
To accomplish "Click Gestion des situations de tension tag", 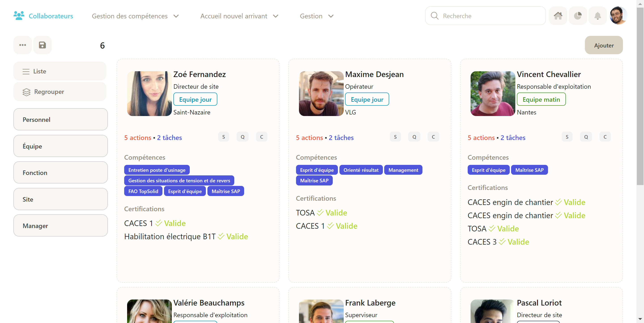I will point(179,180).
